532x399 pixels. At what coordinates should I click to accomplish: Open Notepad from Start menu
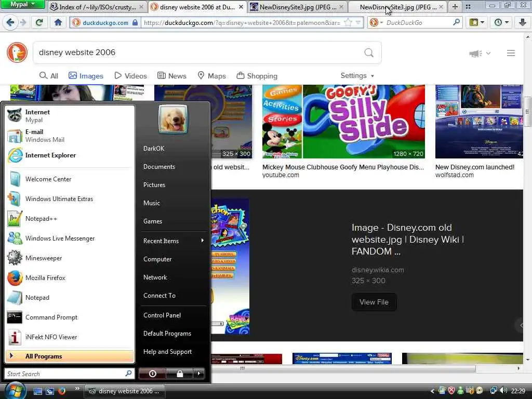click(x=70, y=298)
